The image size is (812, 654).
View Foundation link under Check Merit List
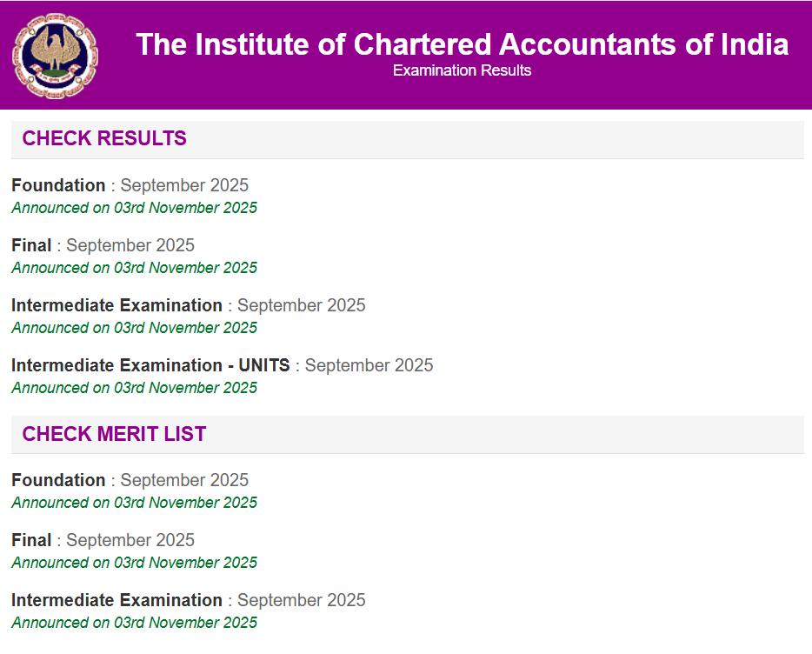pyautogui.click(x=58, y=480)
